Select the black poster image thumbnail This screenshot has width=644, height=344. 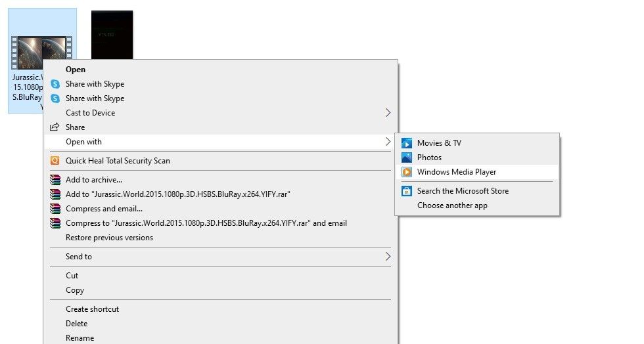click(x=112, y=35)
